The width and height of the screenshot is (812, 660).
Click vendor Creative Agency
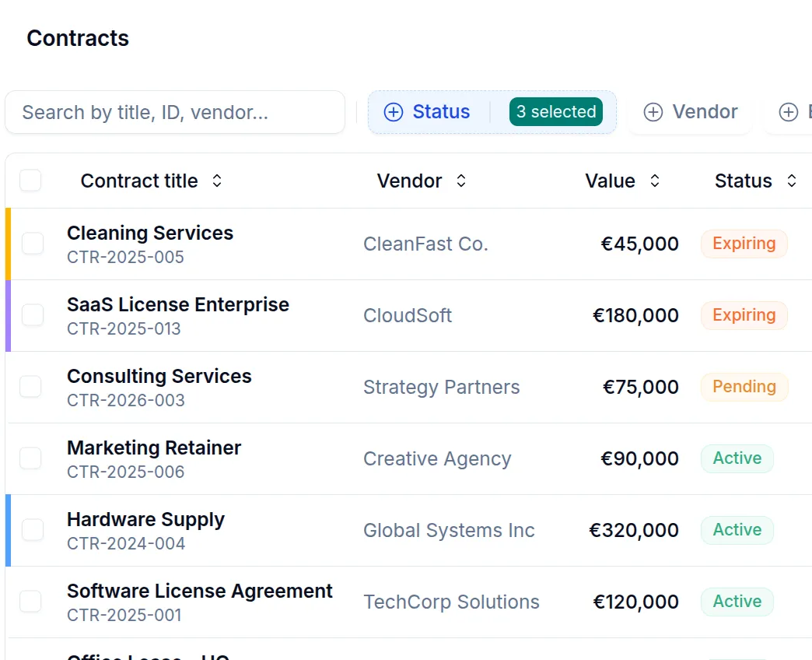[437, 458]
